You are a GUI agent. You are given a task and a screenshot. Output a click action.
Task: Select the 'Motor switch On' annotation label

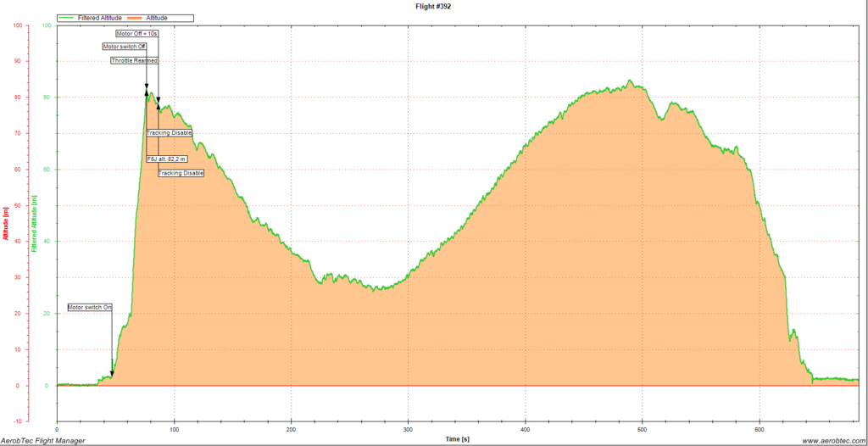tap(90, 307)
